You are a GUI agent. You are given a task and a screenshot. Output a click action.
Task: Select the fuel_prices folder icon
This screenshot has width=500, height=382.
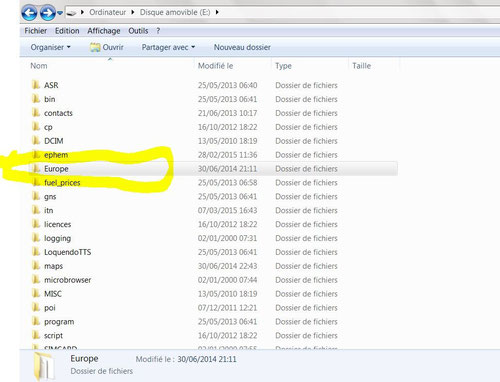[x=36, y=182]
